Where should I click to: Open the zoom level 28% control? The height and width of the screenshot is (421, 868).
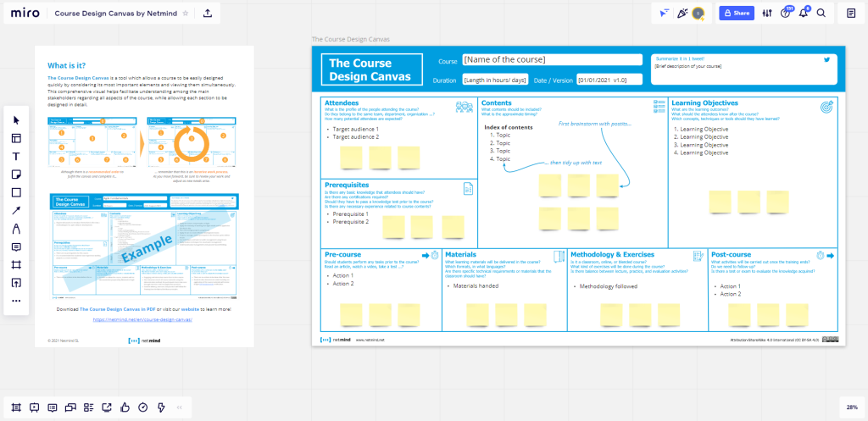(850, 407)
